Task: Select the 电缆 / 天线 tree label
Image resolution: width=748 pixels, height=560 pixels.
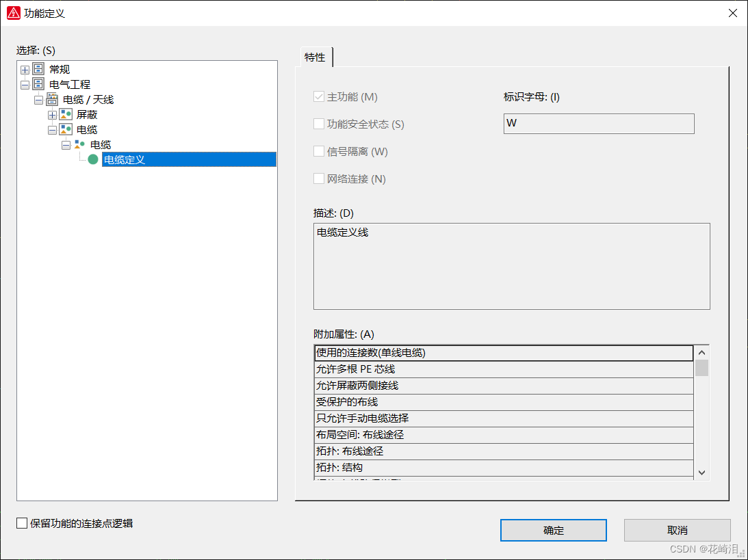Action: tap(88, 100)
